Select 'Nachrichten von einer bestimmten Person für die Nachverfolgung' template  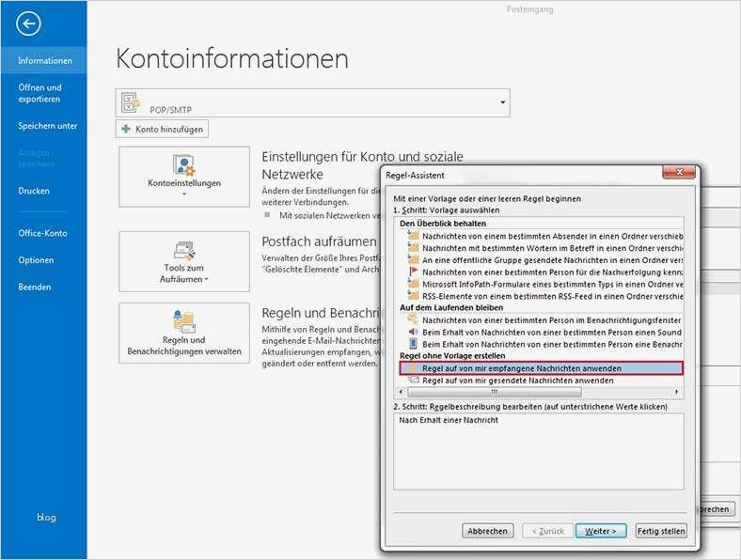coord(552,272)
